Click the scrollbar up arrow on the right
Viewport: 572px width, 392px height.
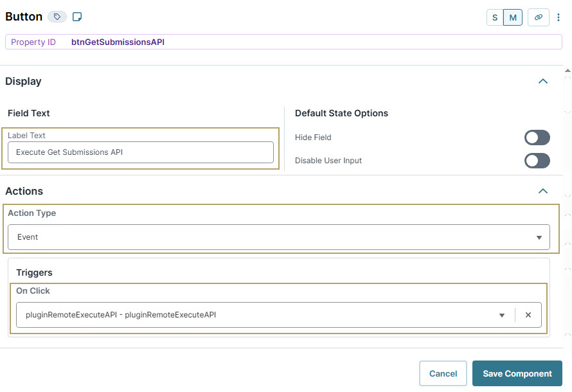coord(568,71)
